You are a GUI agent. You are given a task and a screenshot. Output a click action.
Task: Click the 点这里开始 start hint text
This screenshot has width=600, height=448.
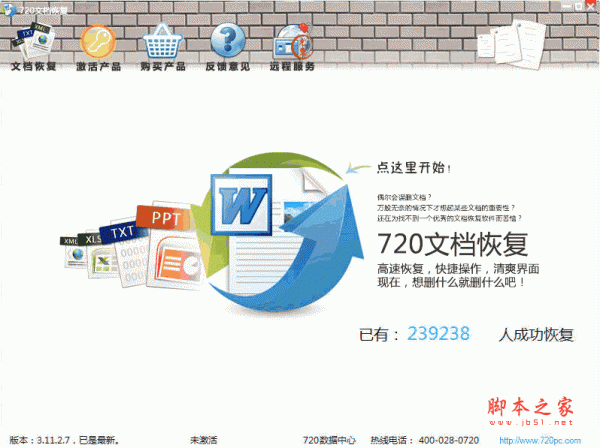coord(413,168)
